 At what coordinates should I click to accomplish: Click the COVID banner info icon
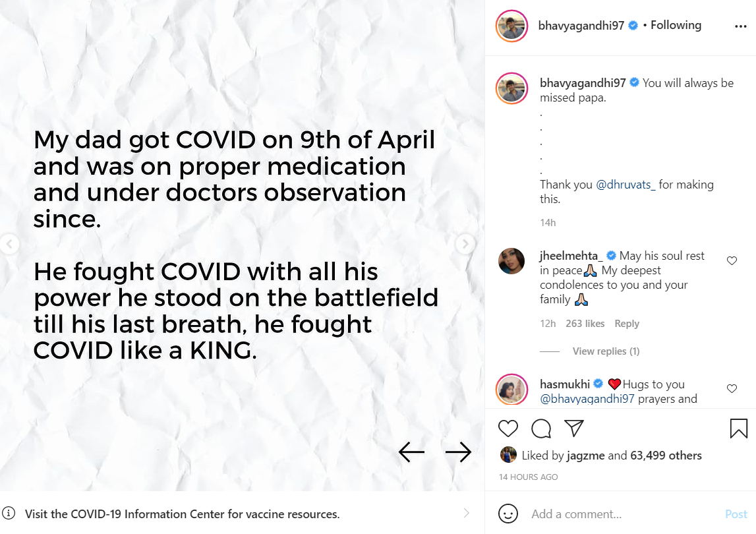[x=9, y=514]
